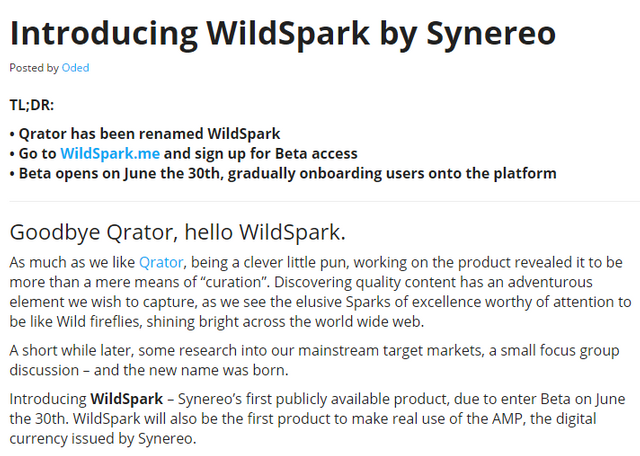The width and height of the screenshot is (640, 456).
Task: Follow the WildSpark.me link
Action: 110,153
